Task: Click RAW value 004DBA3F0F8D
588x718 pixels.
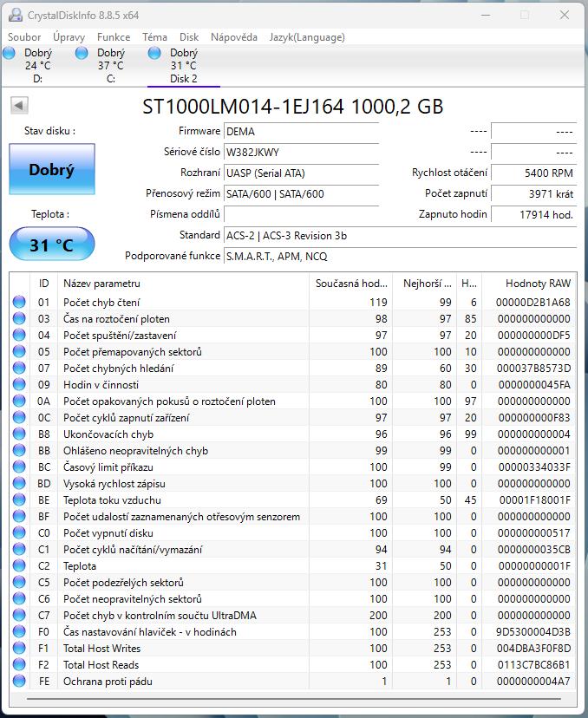Action: [x=533, y=649]
